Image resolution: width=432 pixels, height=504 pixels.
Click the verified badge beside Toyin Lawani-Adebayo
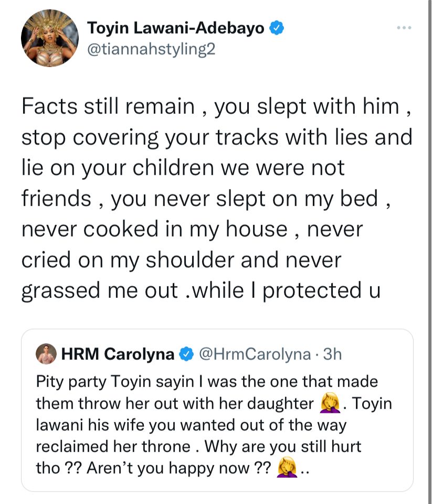[x=276, y=28]
